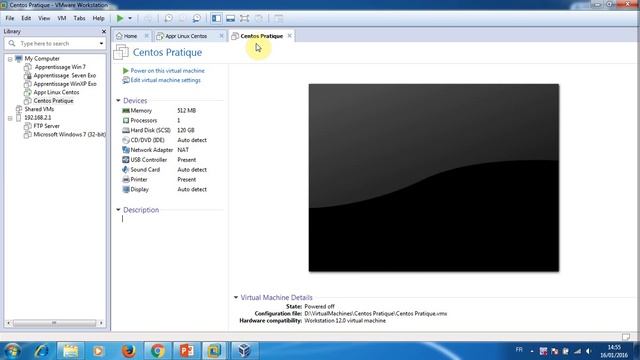
Task: Collapse the Virtual Machine Details section
Action: [236, 298]
